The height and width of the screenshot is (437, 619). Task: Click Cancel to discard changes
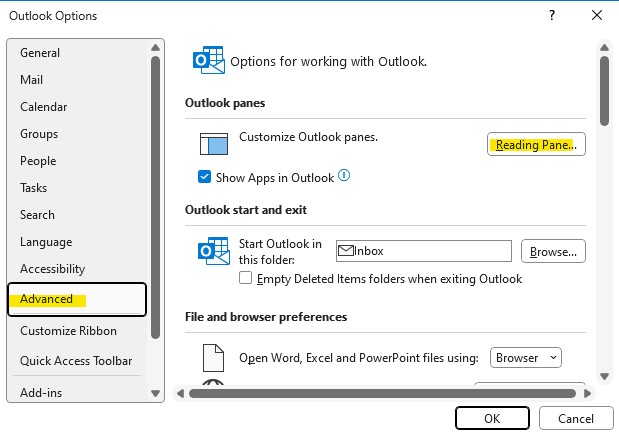pyautogui.click(x=576, y=418)
